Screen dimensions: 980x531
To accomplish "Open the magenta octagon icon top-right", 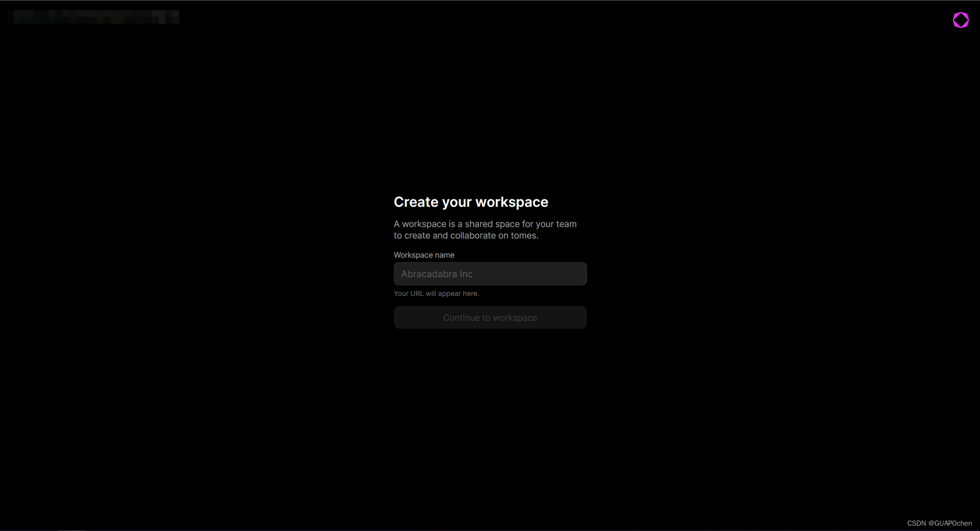I will [960, 20].
